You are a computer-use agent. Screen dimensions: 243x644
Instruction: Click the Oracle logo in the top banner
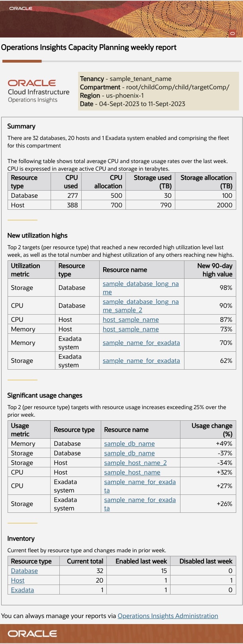tap(21, 8)
